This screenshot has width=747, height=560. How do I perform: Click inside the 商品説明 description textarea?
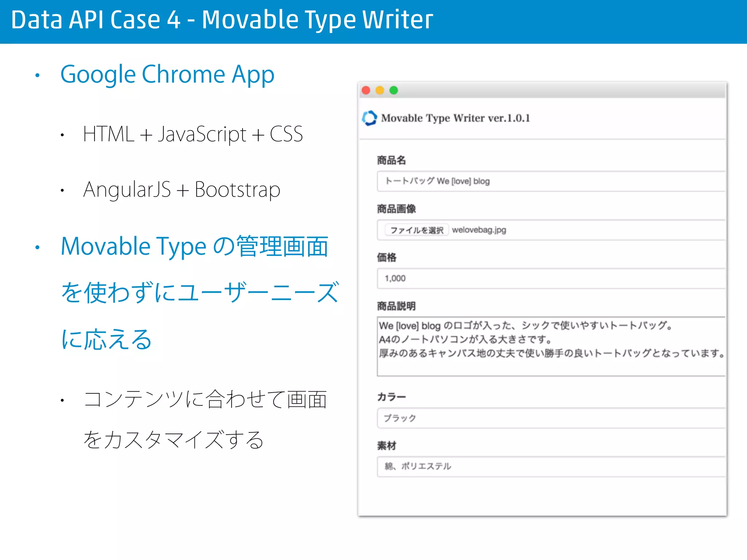coord(551,346)
